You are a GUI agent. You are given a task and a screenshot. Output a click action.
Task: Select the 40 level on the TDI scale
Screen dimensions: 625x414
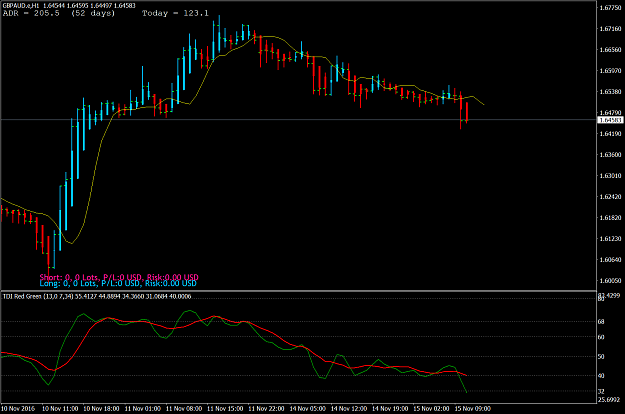click(x=601, y=376)
